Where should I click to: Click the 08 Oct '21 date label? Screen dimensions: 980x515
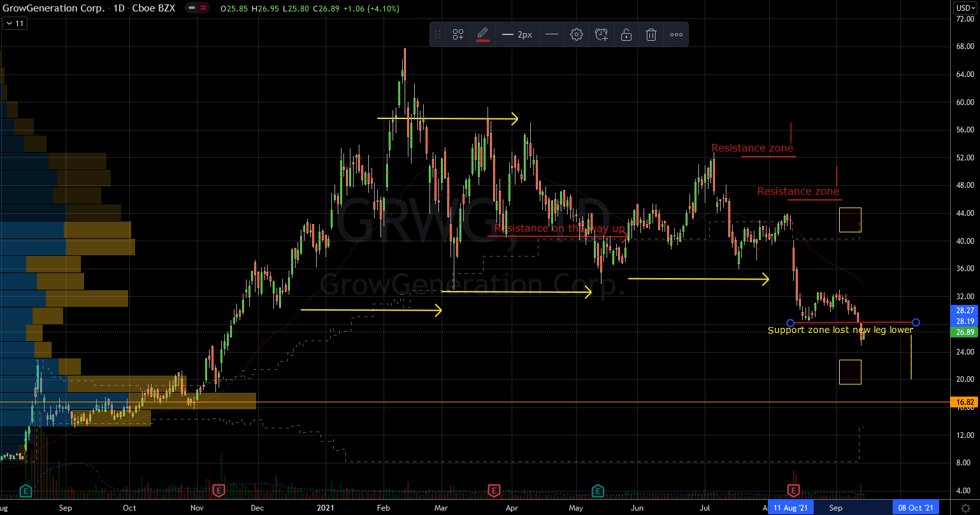click(915, 507)
